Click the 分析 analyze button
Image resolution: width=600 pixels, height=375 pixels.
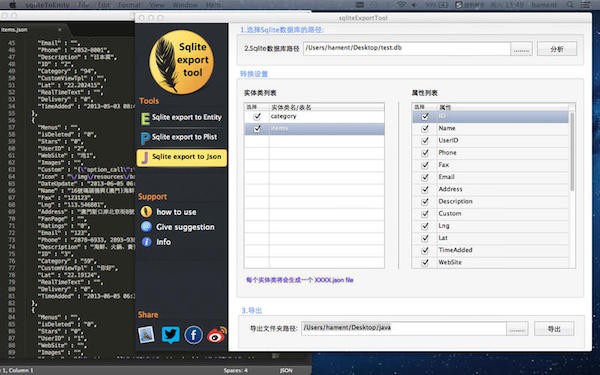pyautogui.click(x=557, y=49)
